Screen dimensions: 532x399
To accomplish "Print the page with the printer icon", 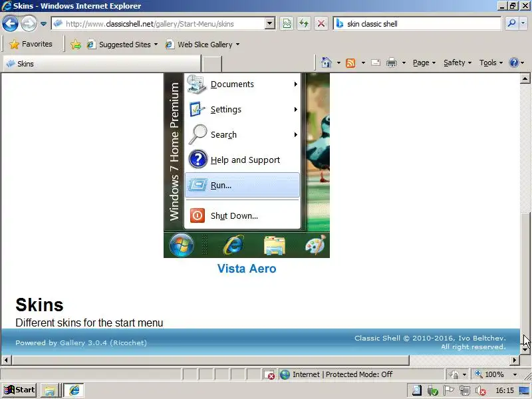I will coord(392,63).
